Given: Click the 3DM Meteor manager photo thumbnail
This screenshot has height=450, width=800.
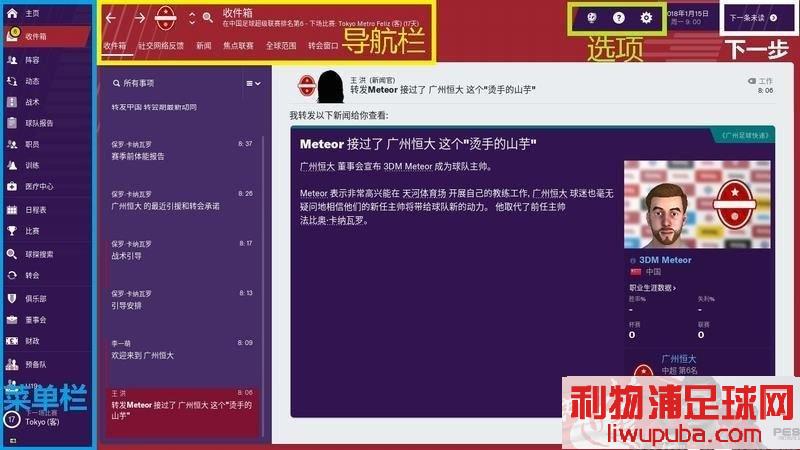Looking at the screenshot, I should point(697,205).
